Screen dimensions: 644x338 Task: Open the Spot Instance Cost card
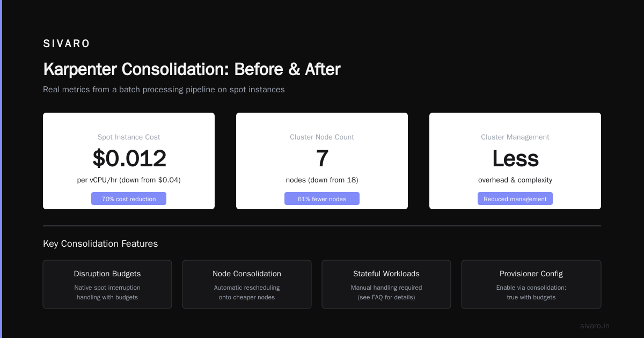129,161
